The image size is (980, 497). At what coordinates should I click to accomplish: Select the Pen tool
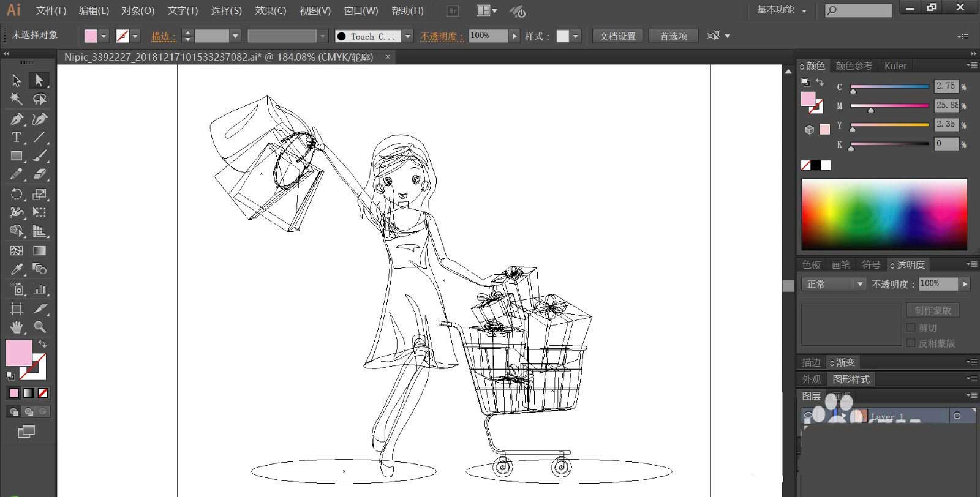point(17,119)
